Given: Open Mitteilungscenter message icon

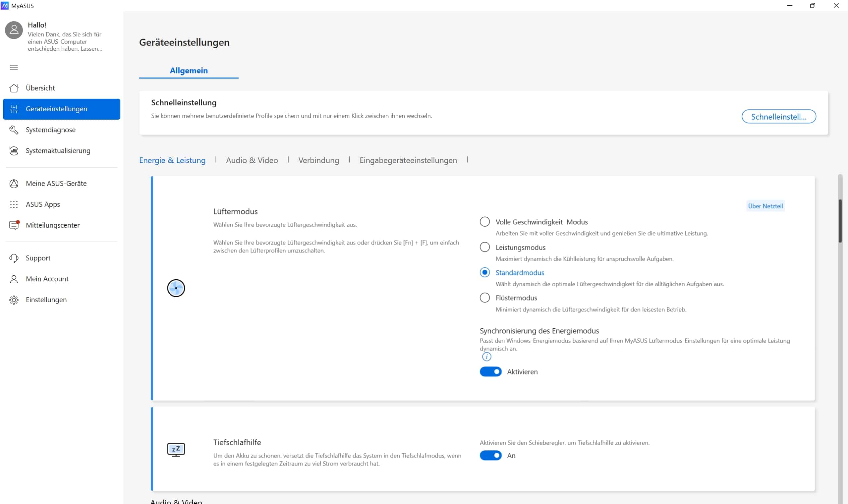Looking at the screenshot, I should pos(14,225).
